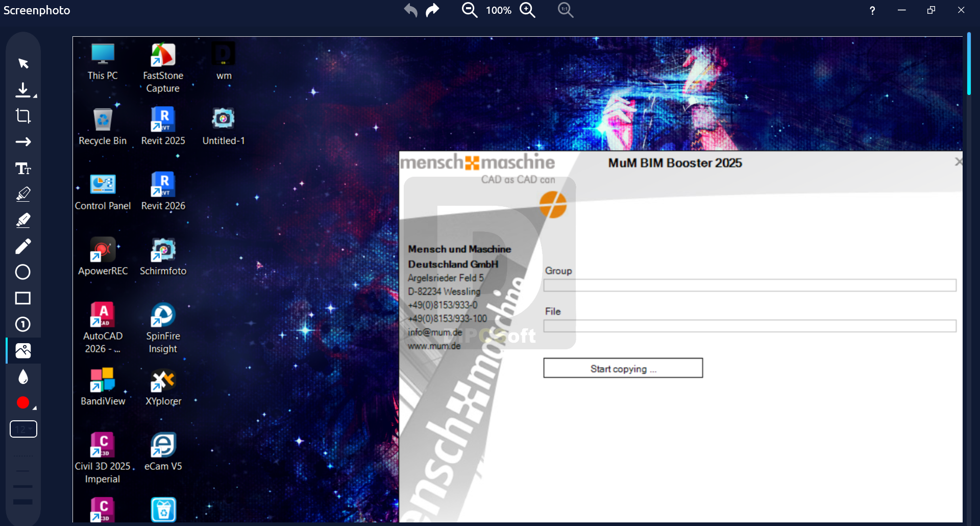Click the ApowerREC shortcut

[x=103, y=257]
